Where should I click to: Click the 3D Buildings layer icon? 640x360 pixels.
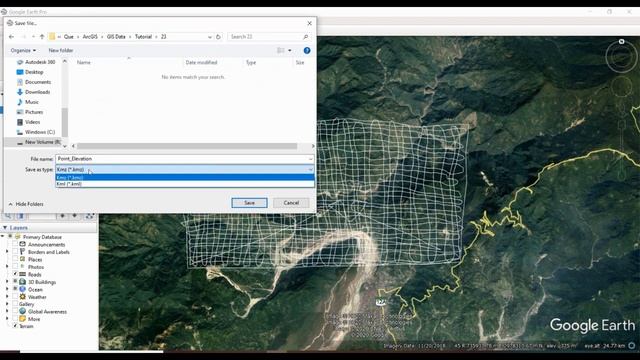[22, 282]
